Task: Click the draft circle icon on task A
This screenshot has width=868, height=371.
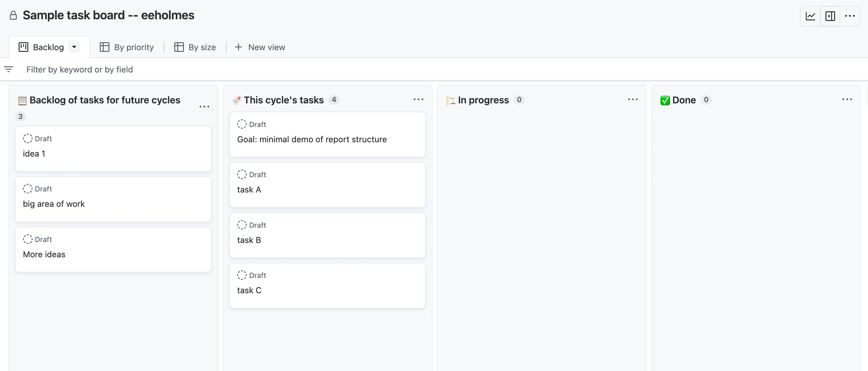Action: point(241,174)
